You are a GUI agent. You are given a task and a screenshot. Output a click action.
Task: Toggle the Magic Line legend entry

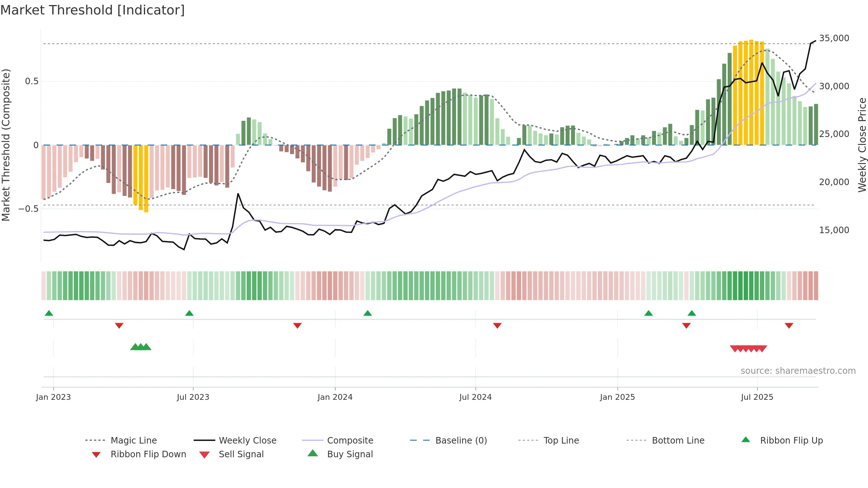(x=121, y=440)
